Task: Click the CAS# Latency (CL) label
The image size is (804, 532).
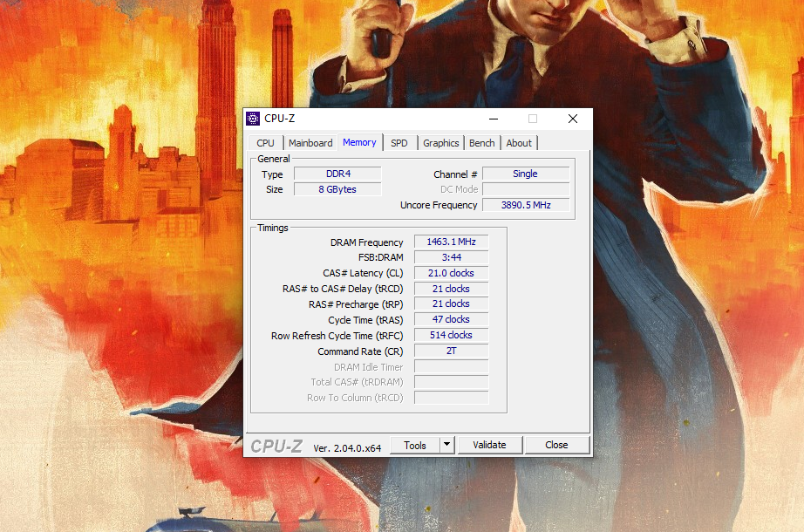Action: coord(363,273)
